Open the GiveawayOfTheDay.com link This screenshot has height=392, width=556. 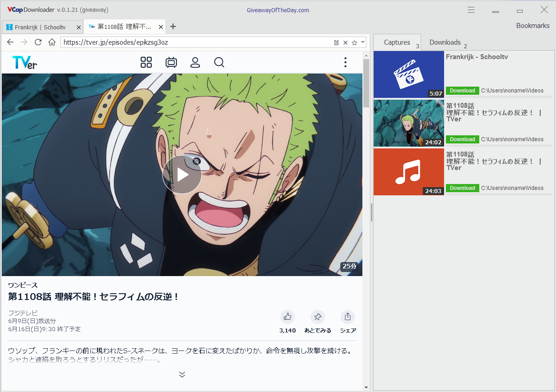[278, 10]
